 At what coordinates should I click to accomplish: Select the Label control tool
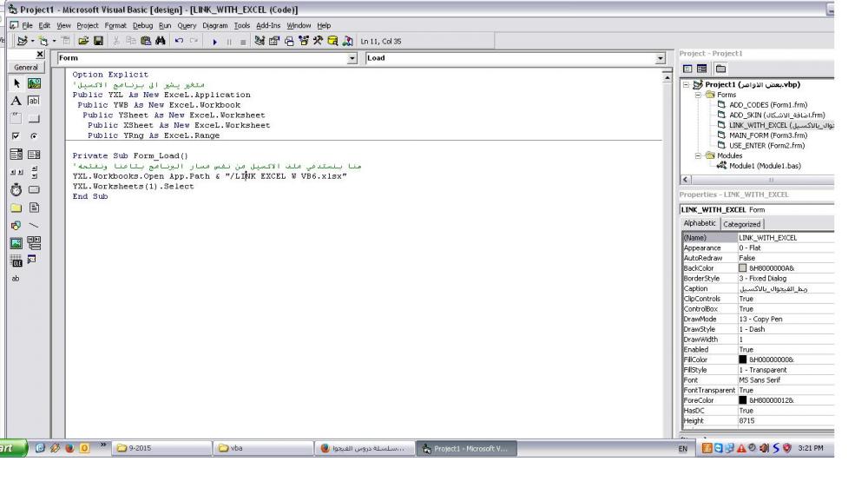coord(16,101)
